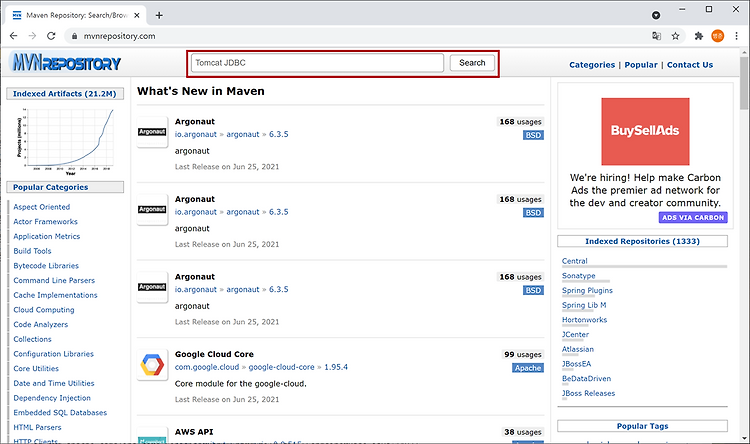Open BeDataDriven repository link
750x444 pixels.
tap(586, 378)
